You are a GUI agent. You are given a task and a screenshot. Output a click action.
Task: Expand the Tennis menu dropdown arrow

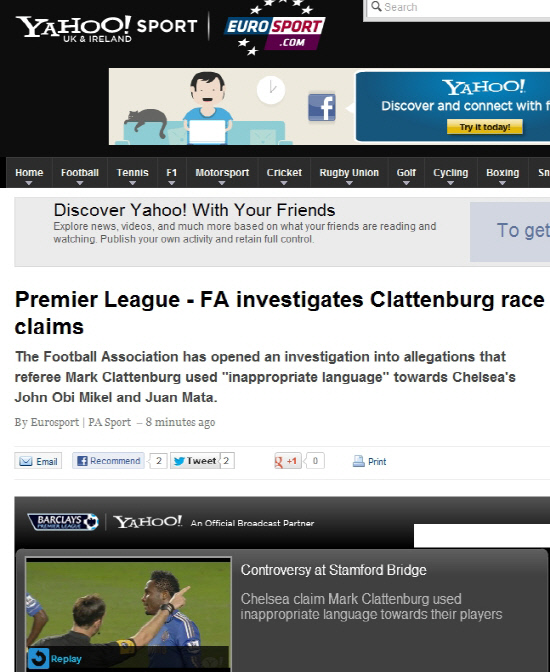click(x=132, y=183)
